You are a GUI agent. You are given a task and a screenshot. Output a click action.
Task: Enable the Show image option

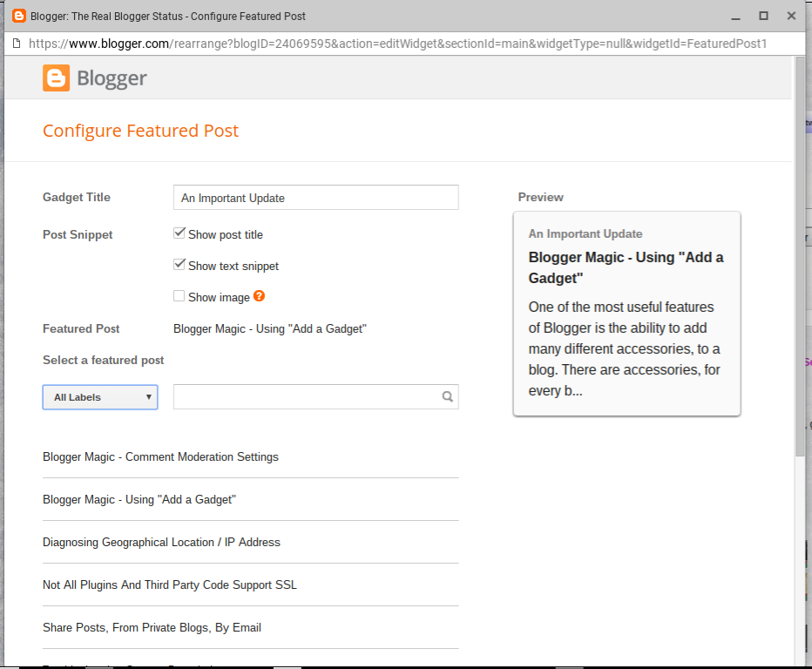179,296
